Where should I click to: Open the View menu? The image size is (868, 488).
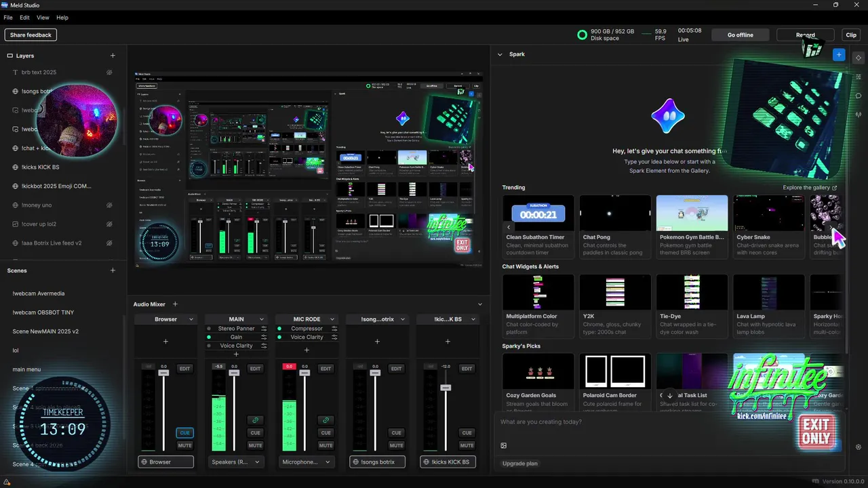coord(43,18)
